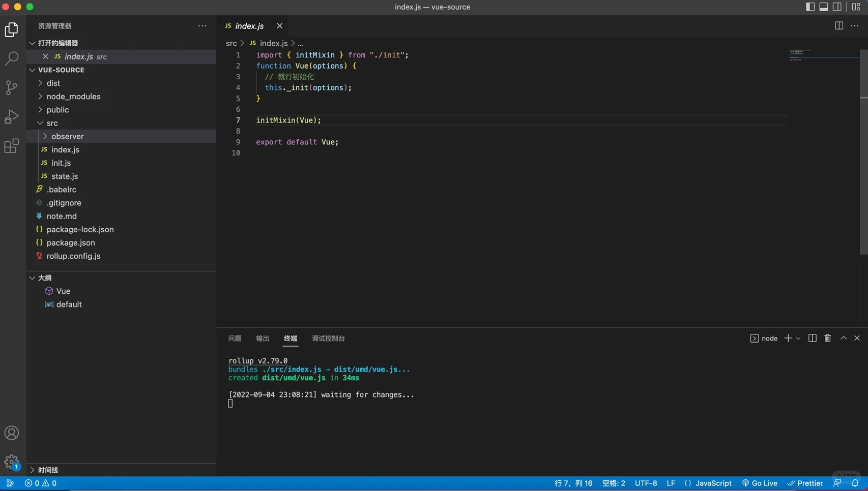Open the Run and Debug view
This screenshot has width=868, height=491.
(11, 117)
